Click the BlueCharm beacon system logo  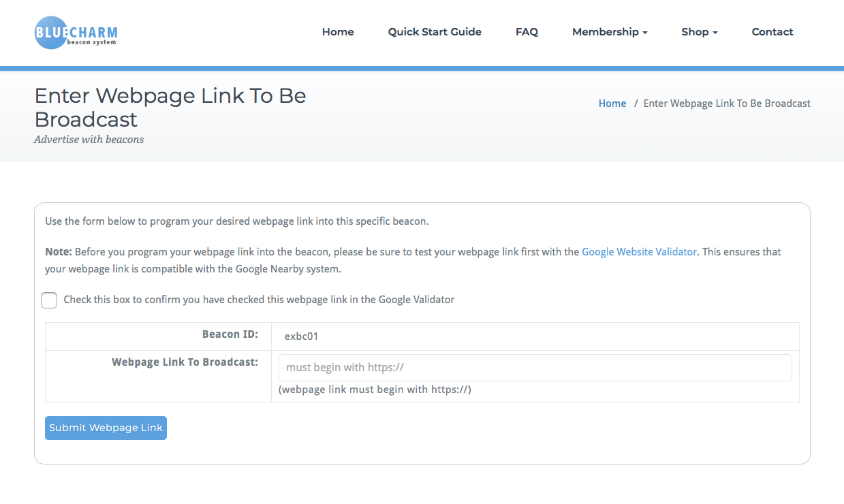point(76,33)
